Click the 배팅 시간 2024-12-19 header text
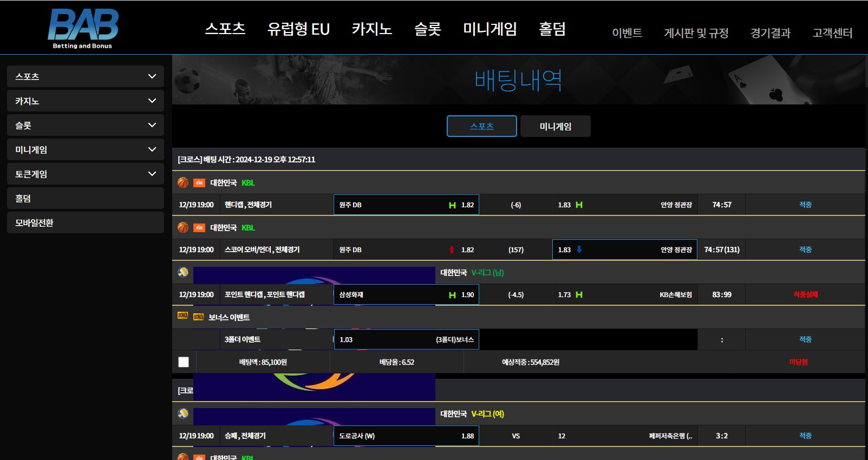This screenshot has width=868, height=460. 246,160
